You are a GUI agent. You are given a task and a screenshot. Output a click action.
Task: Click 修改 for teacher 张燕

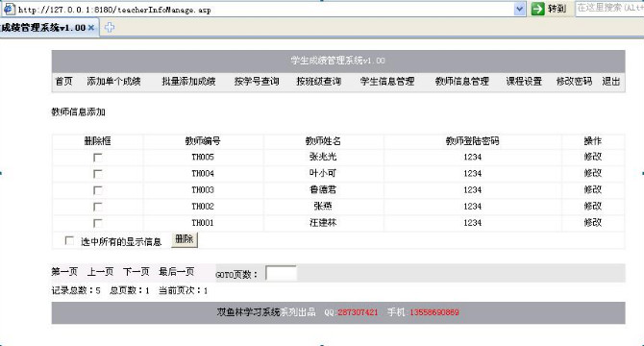pos(593,206)
